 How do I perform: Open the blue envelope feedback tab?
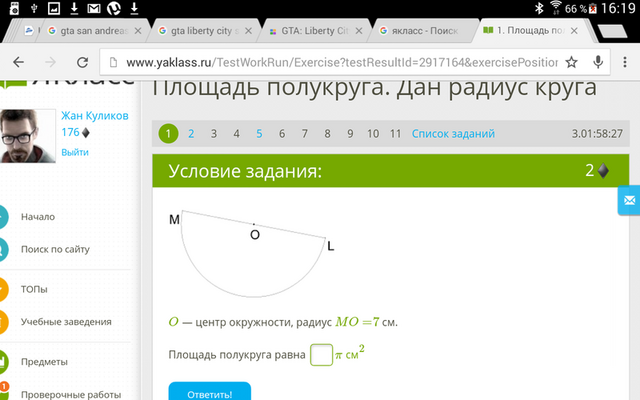629,200
